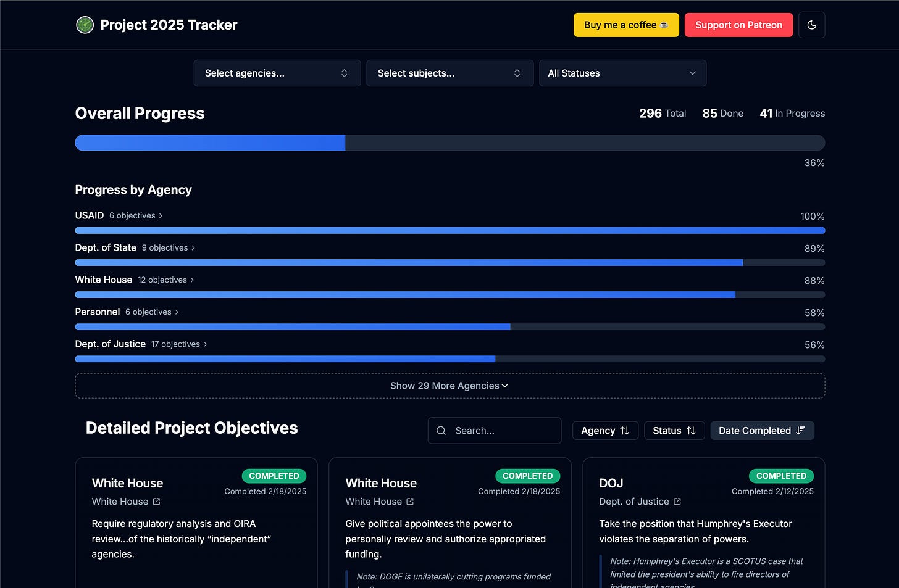Viewport: 899px width, 588px height.
Task: Sort objectives by Agency
Action: coord(605,431)
